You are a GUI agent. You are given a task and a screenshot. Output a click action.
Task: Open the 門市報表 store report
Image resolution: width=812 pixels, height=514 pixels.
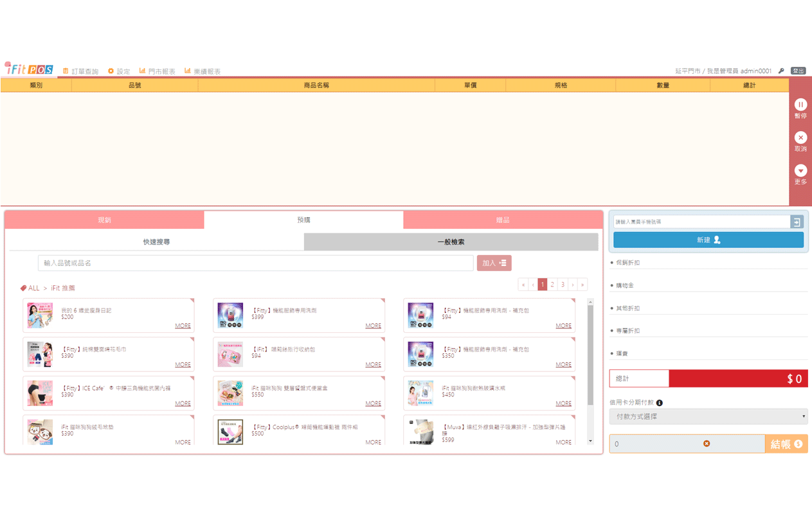157,71
